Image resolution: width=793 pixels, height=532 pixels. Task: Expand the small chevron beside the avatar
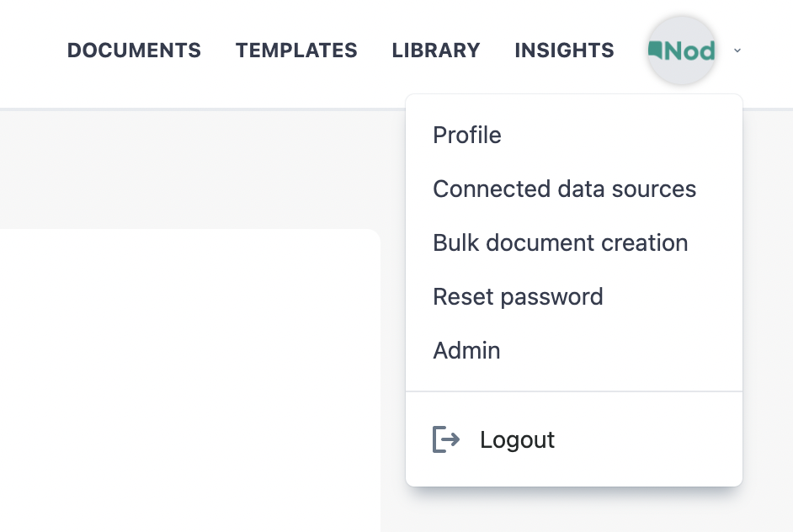(x=737, y=50)
